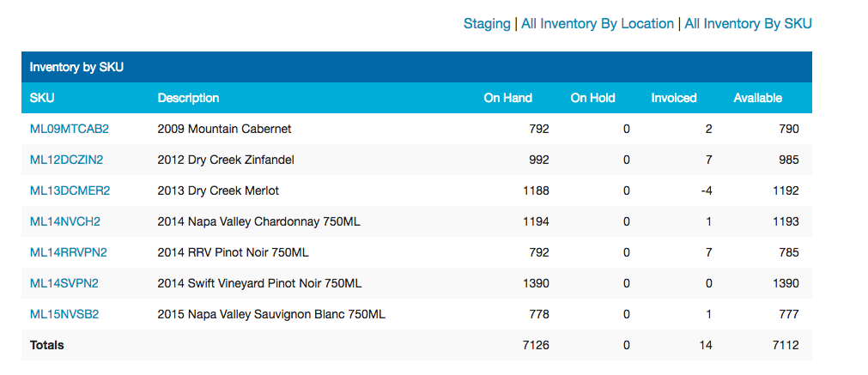
Task: Click the On Hold column header
Action: pyautogui.click(x=593, y=98)
